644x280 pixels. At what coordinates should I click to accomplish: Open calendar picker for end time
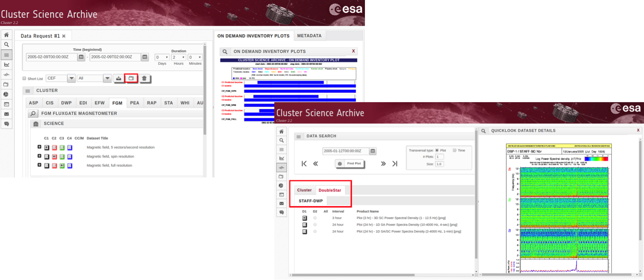pos(145,57)
